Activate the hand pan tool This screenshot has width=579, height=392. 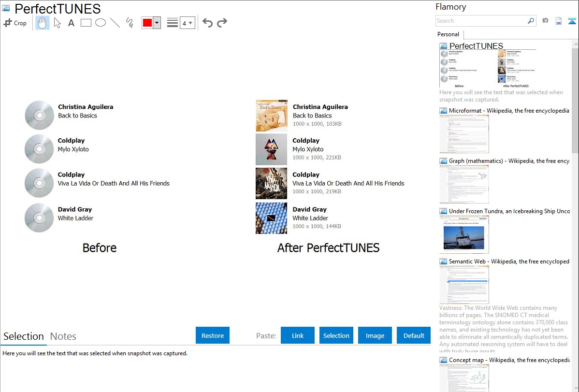coord(42,23)
